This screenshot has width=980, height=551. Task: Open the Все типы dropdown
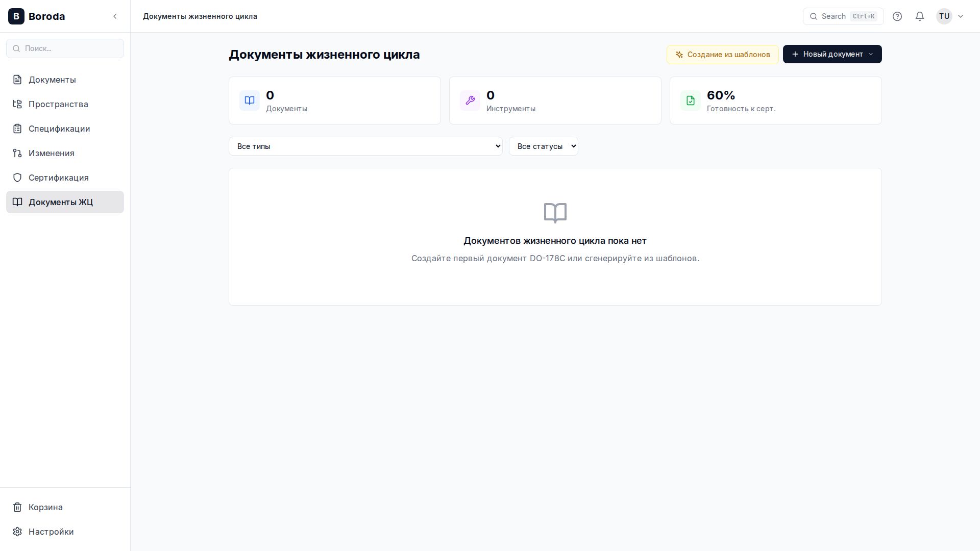pos(365,146)
